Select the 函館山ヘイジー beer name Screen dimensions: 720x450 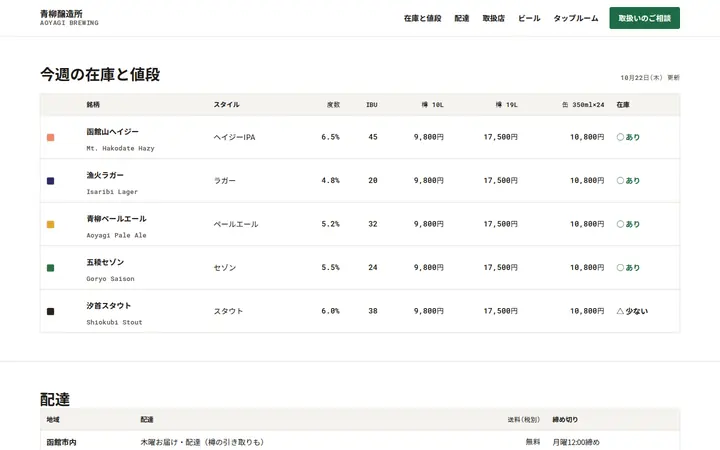[112, 132]
